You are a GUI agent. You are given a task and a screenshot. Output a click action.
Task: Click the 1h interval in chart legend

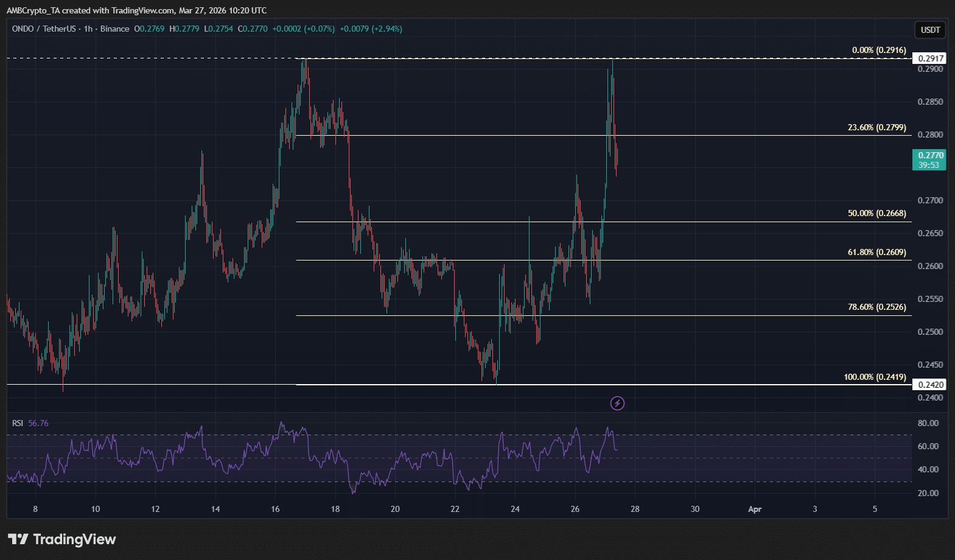88,29
